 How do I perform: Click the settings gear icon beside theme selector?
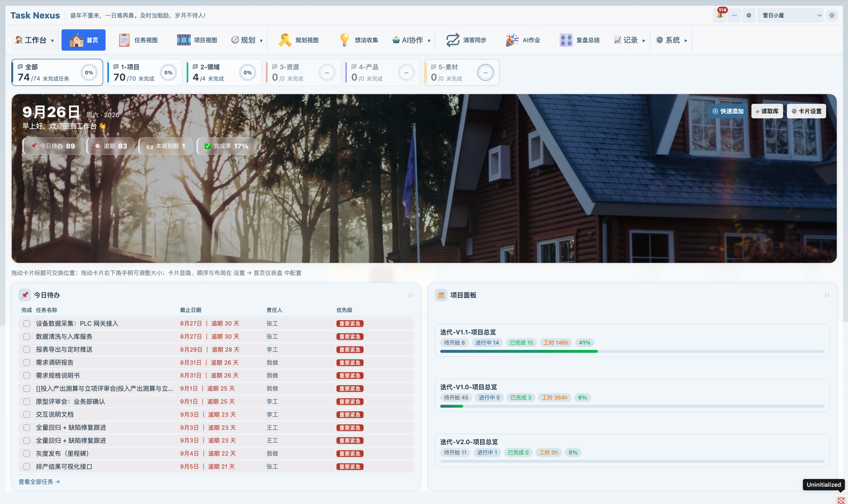pyautogui.click(x=749, y=15)
